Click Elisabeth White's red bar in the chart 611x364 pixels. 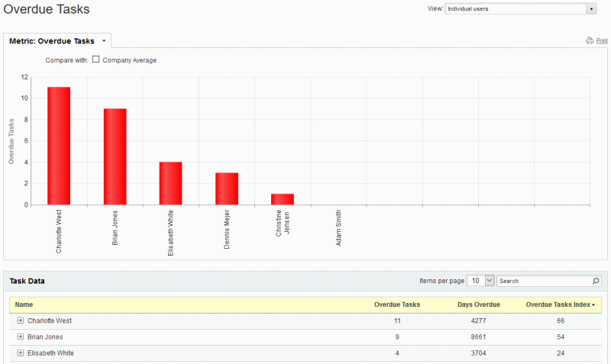(x=170, y=183)
